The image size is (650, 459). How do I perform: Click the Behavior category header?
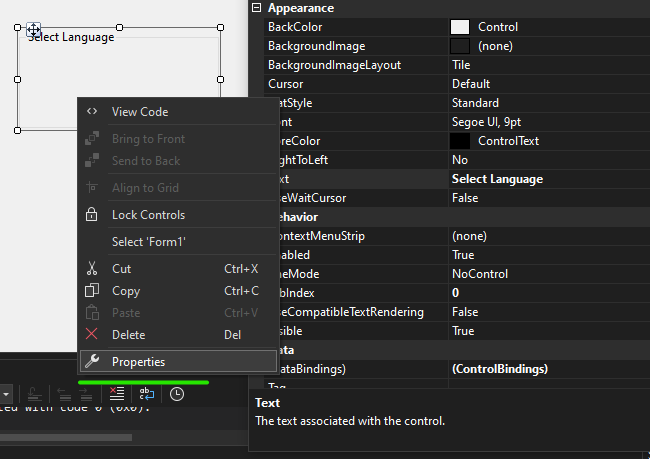click(x=300, y=217)
